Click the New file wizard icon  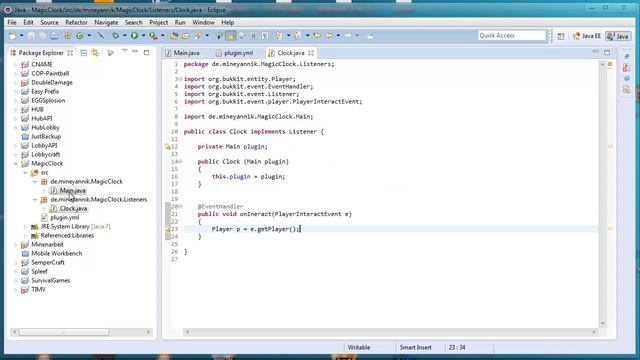coord(13,36)
